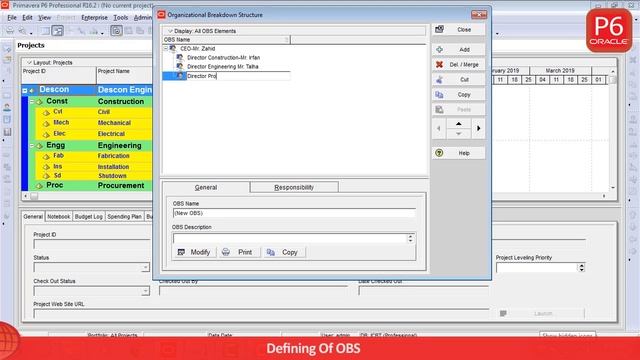Select the Proc Procurement row

(x=90, y=185)
